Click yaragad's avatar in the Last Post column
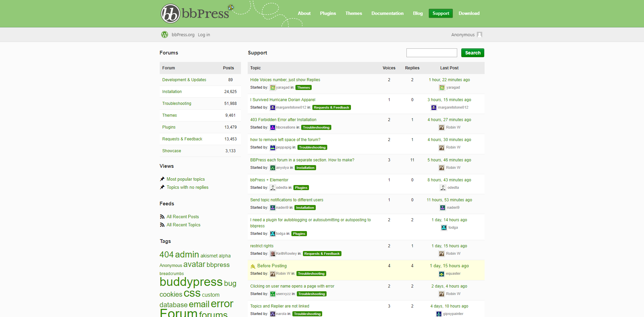Screen dimensions: 644x317 coord(442,87)
